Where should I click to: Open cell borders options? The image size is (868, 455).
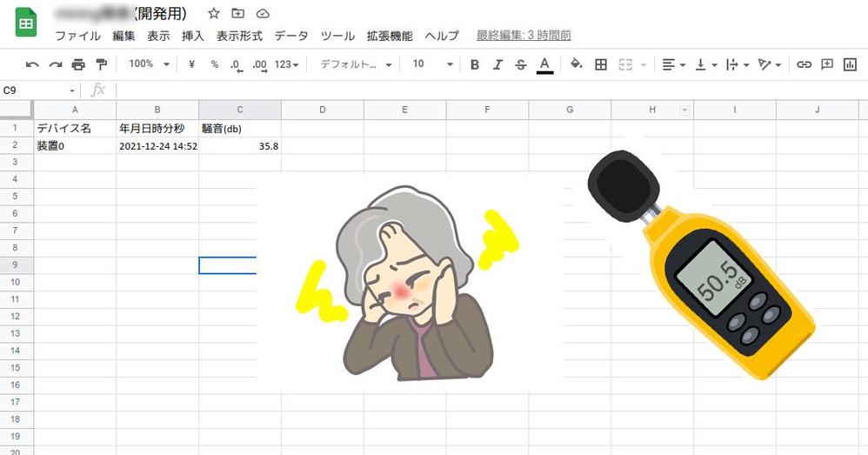pos(601,64)
